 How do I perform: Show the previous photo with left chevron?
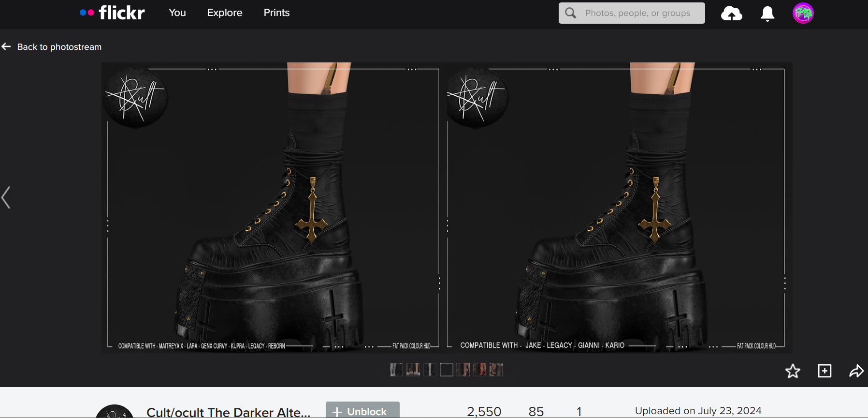point(6,197)
